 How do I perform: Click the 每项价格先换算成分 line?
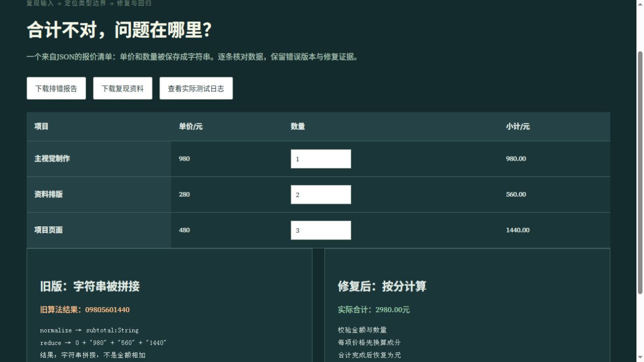tap(369, 343)
